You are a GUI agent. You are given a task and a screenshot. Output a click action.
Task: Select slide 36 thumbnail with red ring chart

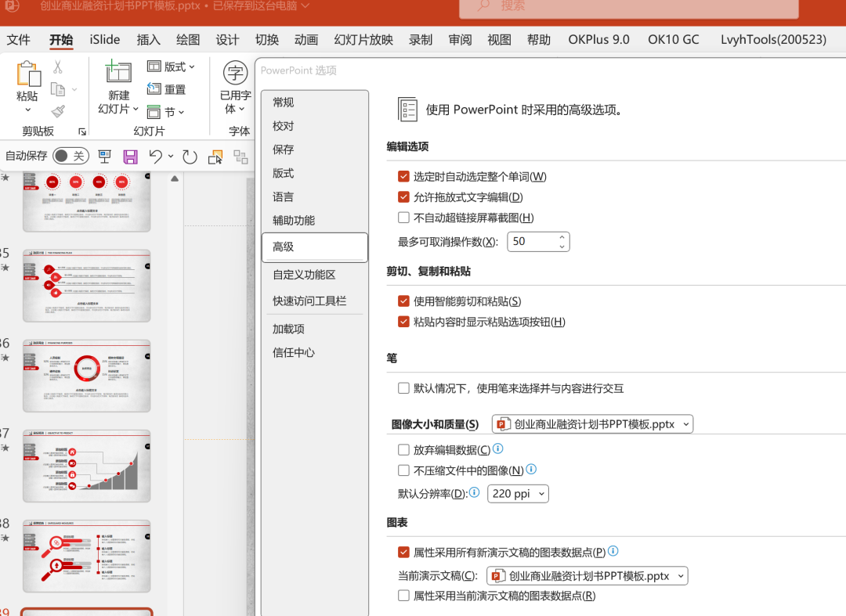pyautogui.click(x=87, y=376)
